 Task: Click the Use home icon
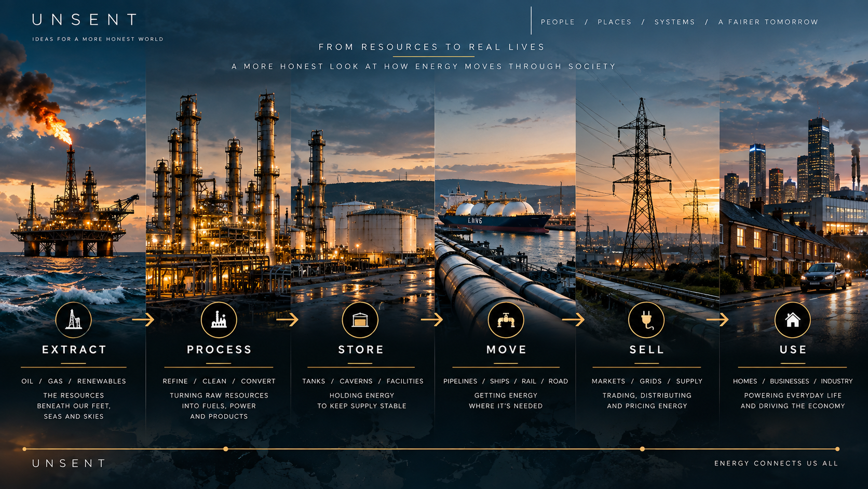pyautogui.click(x=793, y=320)
